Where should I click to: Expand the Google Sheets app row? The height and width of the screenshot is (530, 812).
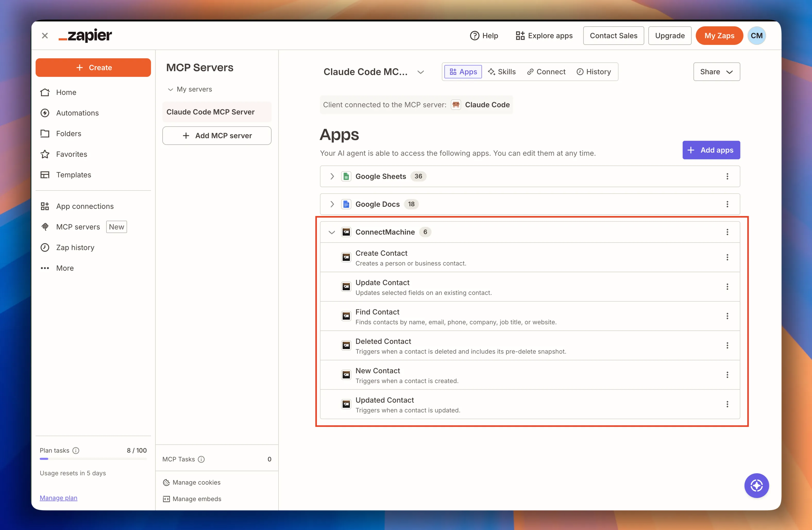point(332,176)
